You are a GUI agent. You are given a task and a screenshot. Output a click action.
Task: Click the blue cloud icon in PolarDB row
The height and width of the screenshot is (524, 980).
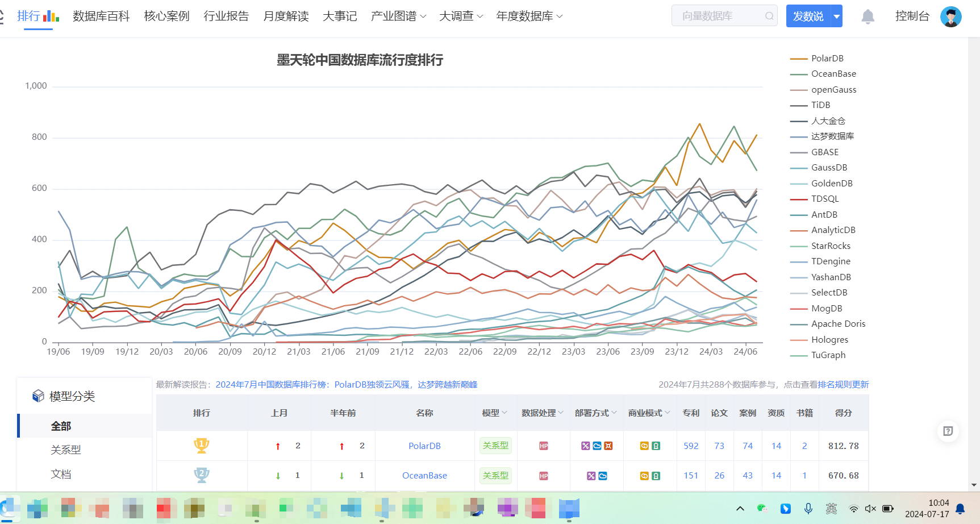[597, 446]
